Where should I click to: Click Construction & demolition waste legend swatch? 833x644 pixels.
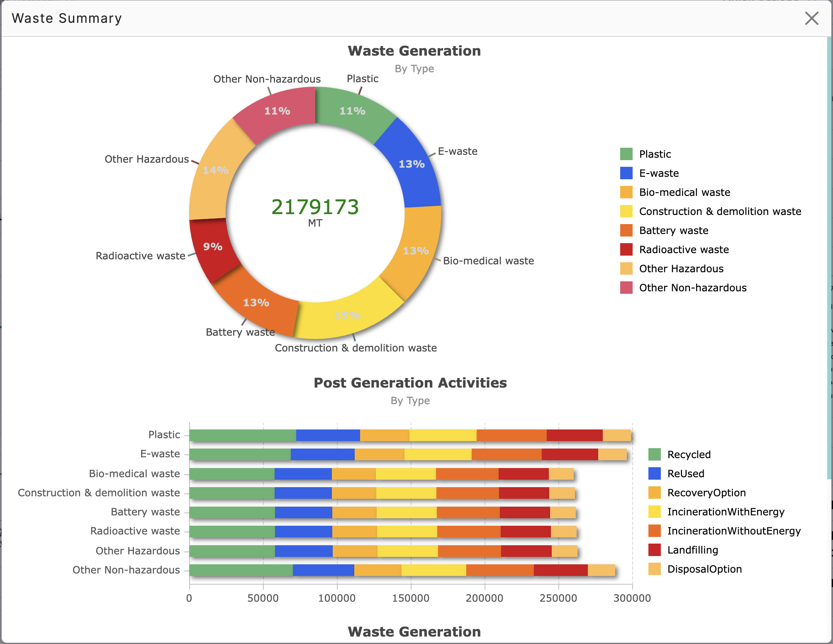[x=626, y=211]
